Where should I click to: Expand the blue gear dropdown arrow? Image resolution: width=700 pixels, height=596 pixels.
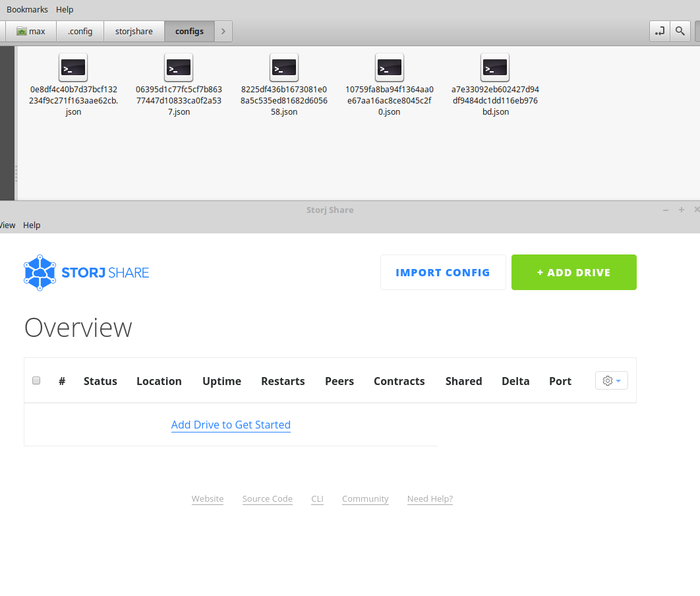[618, 381]
